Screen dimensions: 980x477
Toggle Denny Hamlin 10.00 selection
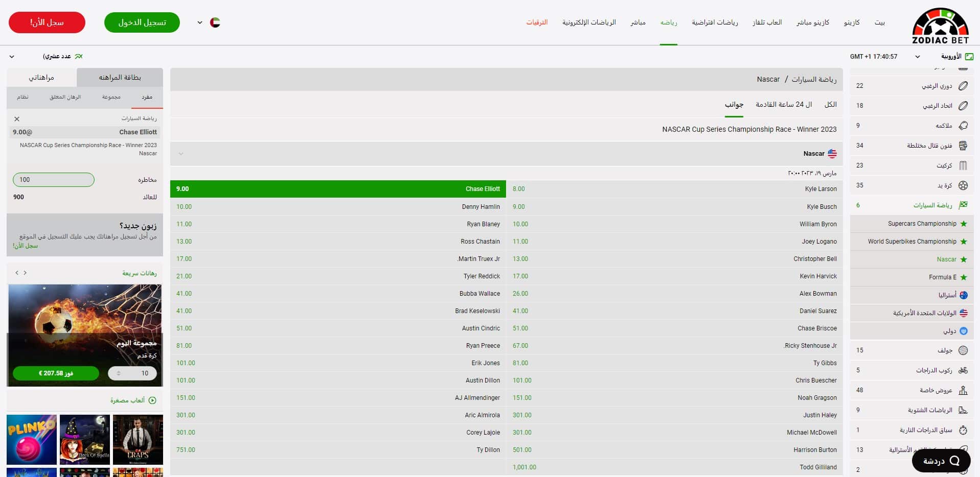coord(338,207)
